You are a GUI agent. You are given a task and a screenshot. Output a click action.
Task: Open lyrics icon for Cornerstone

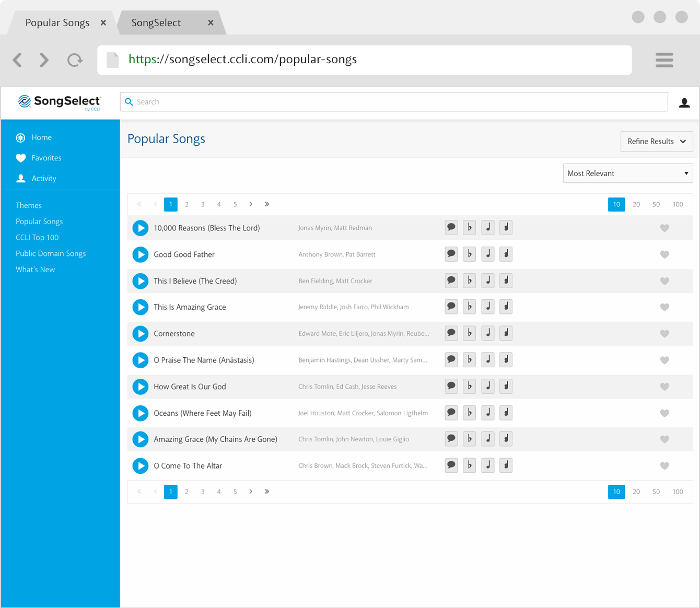click(x=451, y=333)
